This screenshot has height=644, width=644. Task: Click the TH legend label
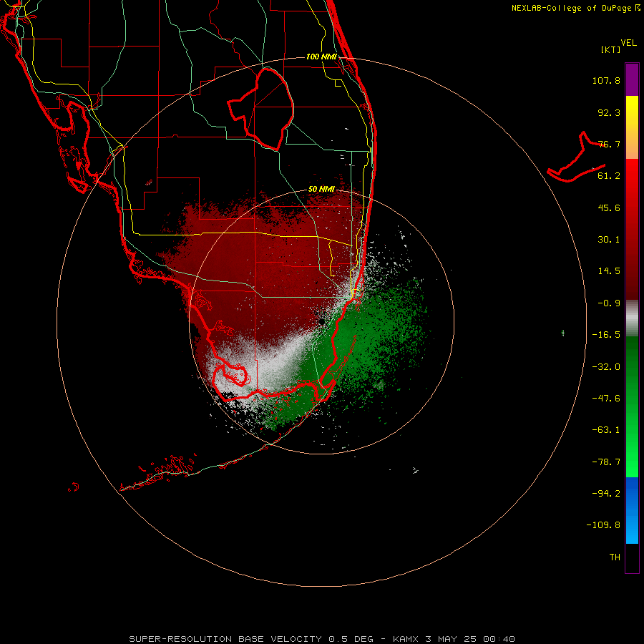point(615,557)
